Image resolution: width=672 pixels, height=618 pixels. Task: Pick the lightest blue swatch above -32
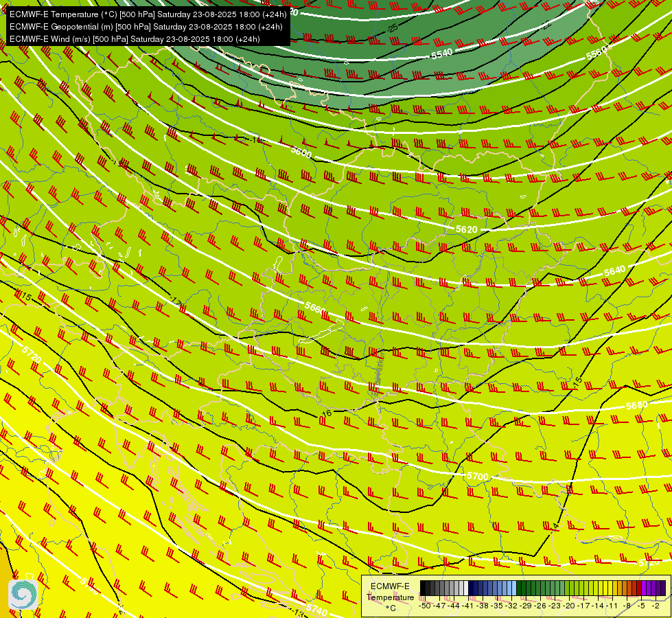(x=514, y=588)
